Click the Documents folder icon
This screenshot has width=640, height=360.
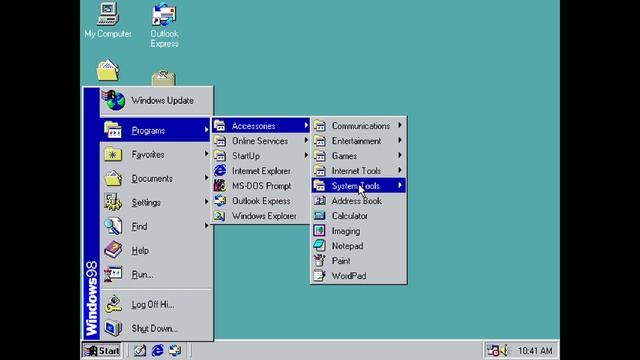(x=113, y=178)
